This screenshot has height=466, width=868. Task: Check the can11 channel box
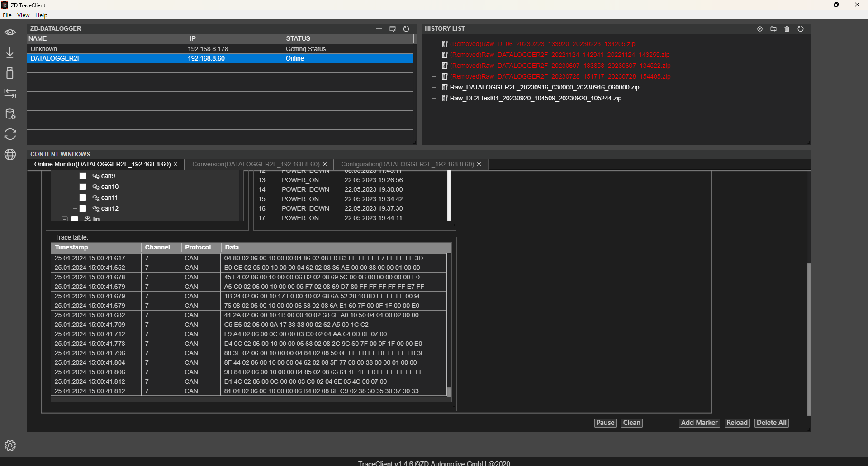pos(83,198)
